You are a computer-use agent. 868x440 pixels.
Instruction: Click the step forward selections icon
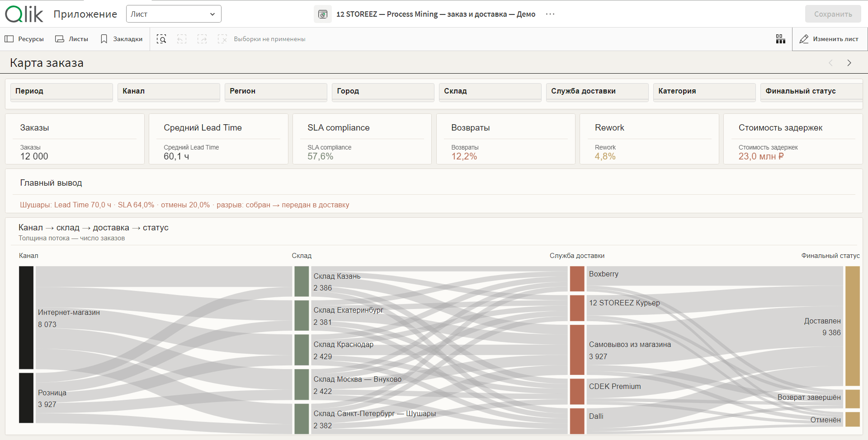click(202, 39)
